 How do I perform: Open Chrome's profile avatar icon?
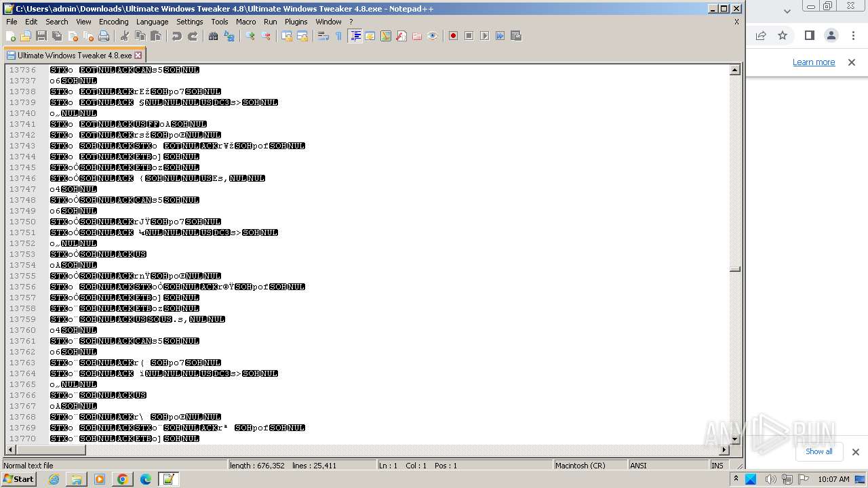pos(831,35)
